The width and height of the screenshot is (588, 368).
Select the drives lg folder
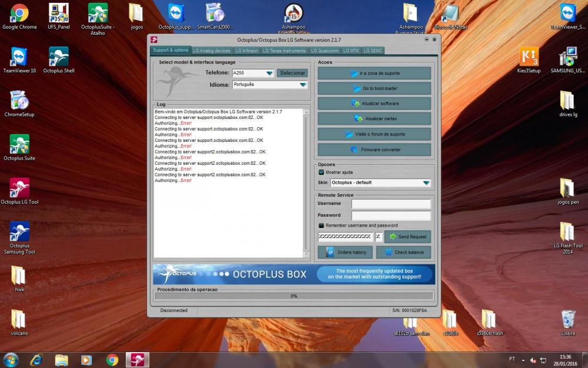point(568,104)
